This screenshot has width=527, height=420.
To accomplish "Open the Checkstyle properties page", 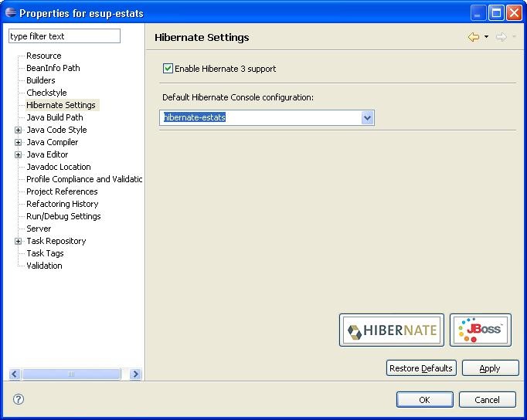I will (46, 93).
